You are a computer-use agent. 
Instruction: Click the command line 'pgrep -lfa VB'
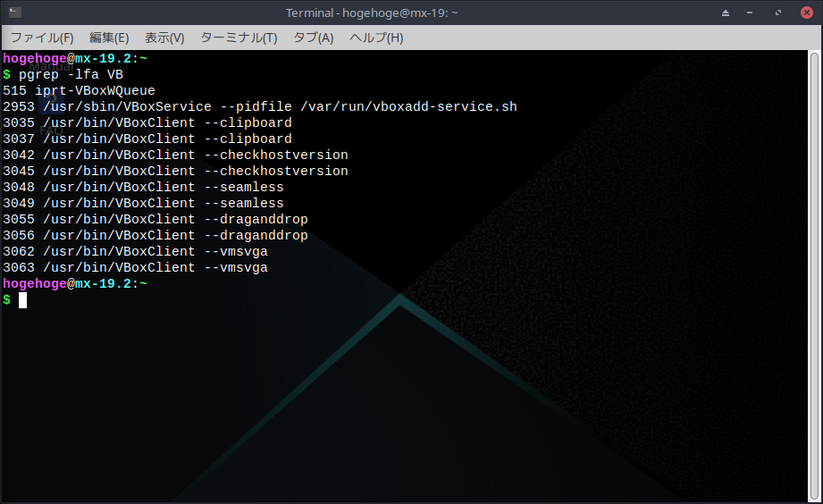[x=71, y=74]
